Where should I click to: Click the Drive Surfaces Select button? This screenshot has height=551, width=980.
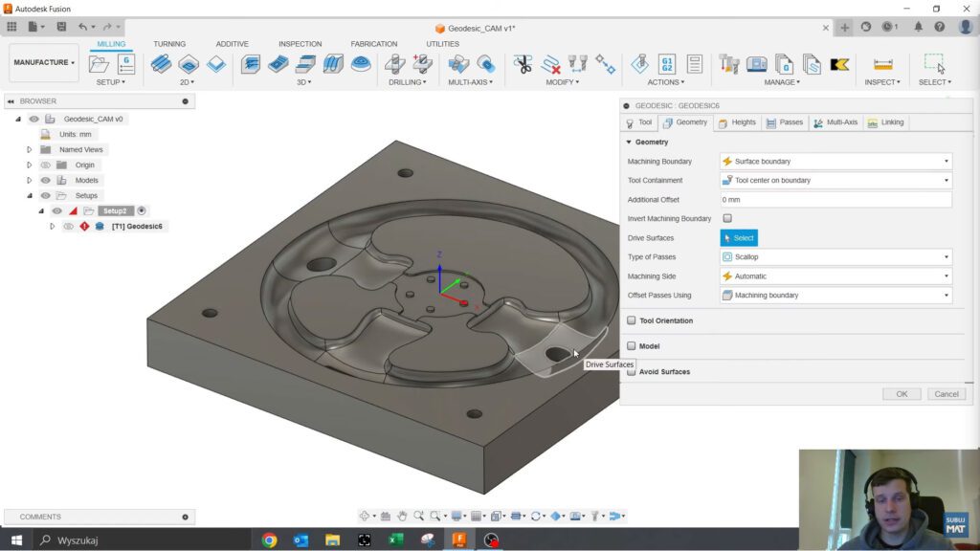click(738, 238)
